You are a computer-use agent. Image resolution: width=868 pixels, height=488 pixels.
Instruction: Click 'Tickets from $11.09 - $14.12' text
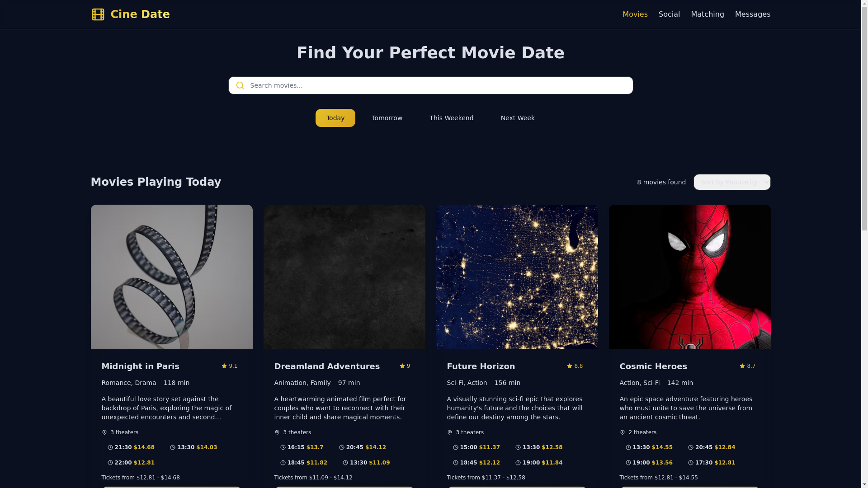pos(313,478)
